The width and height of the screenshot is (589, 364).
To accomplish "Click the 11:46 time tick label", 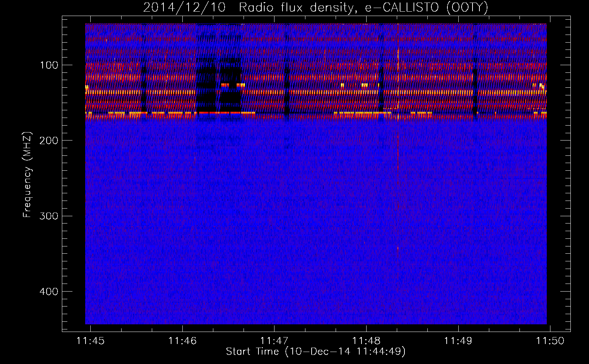I will click(182, 341).
